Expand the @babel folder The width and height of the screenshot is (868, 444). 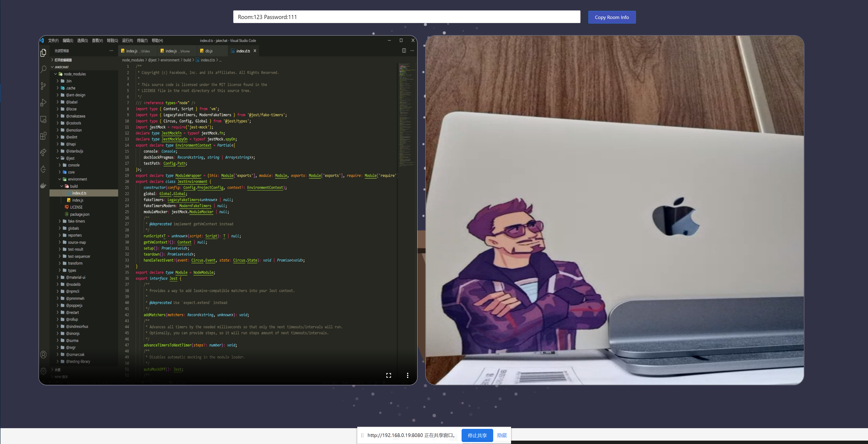pos(71,102)
